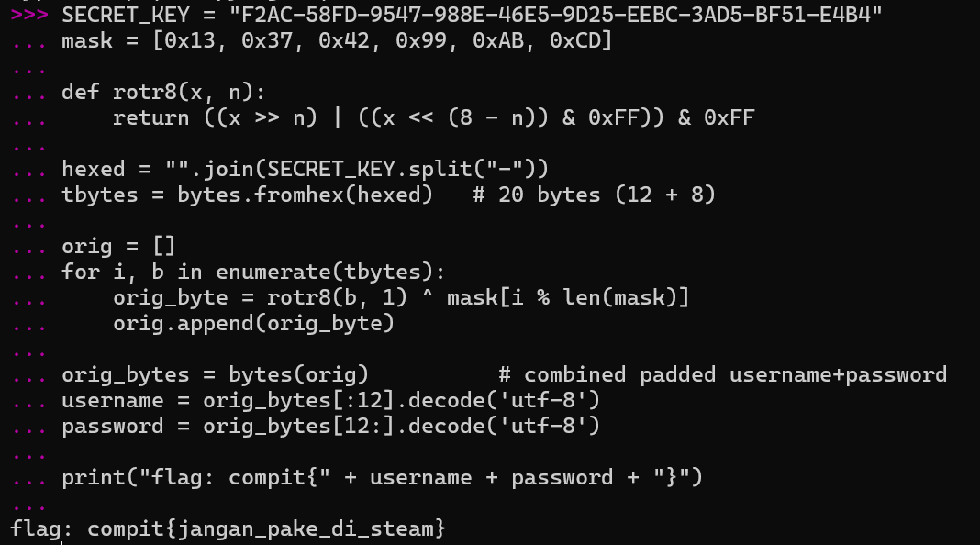Click the text cursor below the flag output
The height and width of the screenshot is (545, 980).
62,542
